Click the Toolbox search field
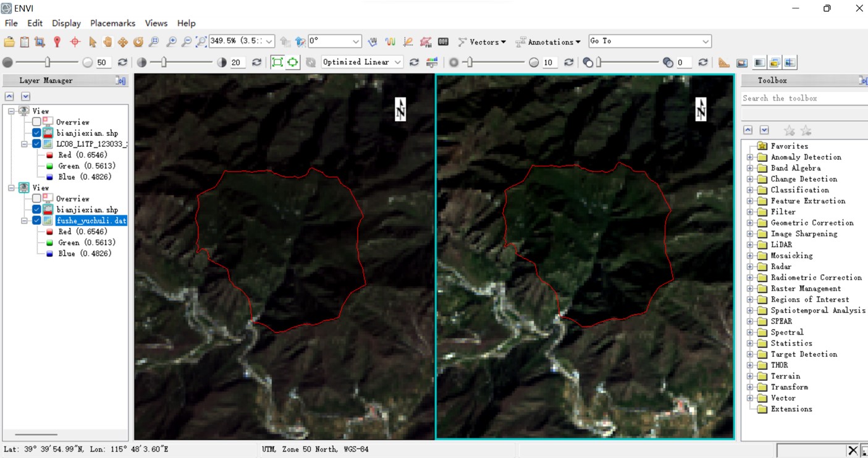Screen dimensions: 868x458 (799, 98)
